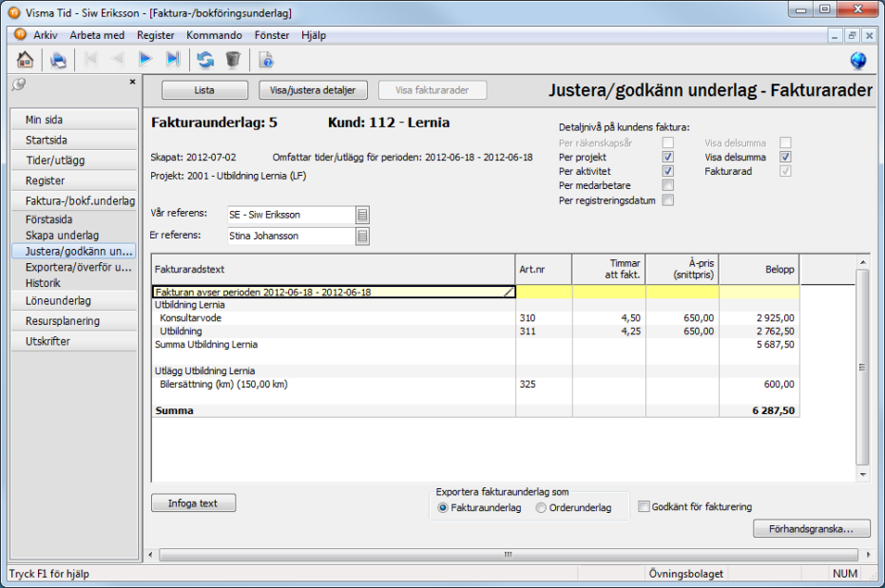Click Övningsbolaget in status bar
This screenshot has height=588, width=885.
coord(685,574)
